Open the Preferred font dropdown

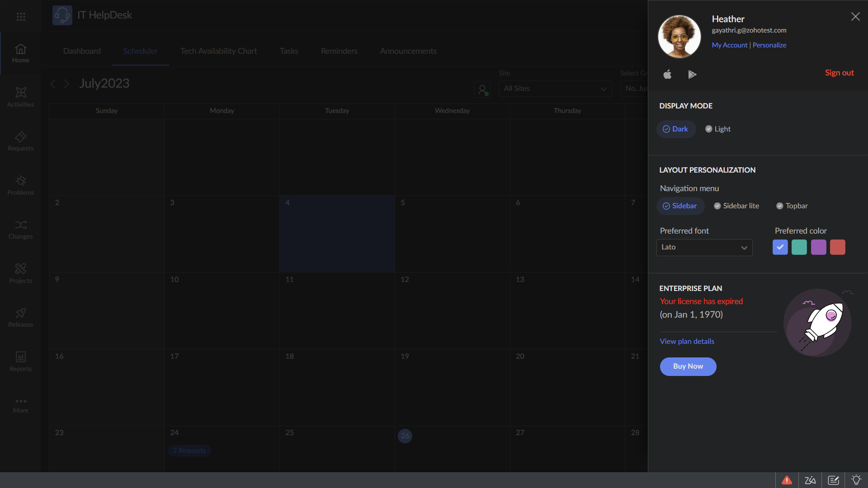[704, 247]
